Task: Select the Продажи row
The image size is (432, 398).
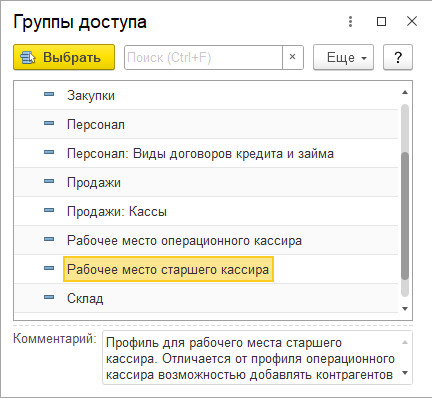Action: 206,182
